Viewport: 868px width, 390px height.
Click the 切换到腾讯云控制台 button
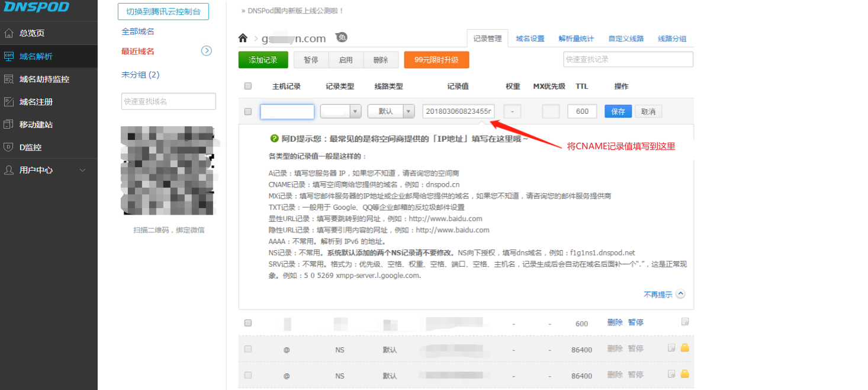click(x=163, y=11)
